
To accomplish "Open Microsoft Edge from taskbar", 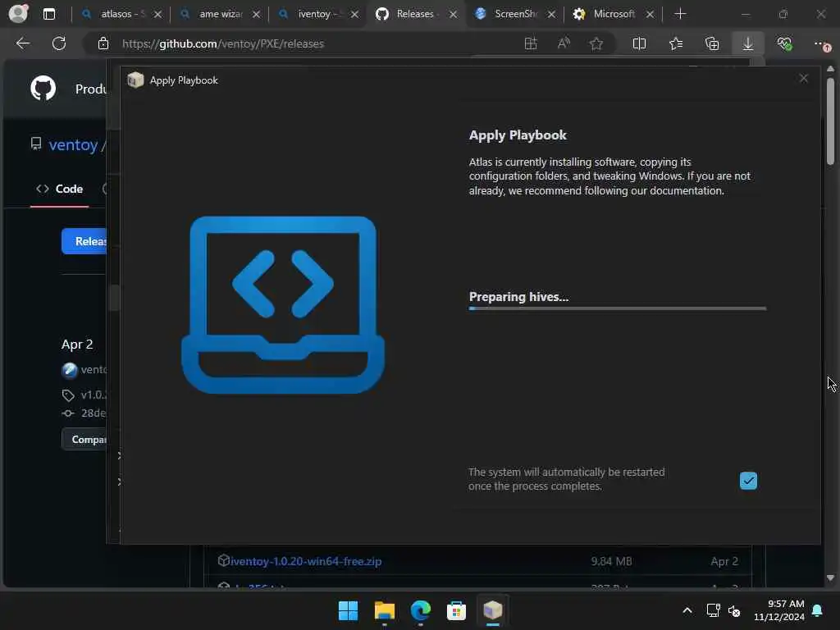I will [x=421, y=610].
